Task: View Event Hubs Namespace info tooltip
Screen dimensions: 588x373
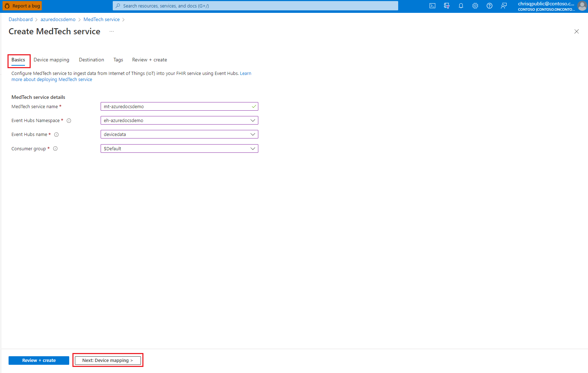Action: pyautogui.click(x=69, y=121)
